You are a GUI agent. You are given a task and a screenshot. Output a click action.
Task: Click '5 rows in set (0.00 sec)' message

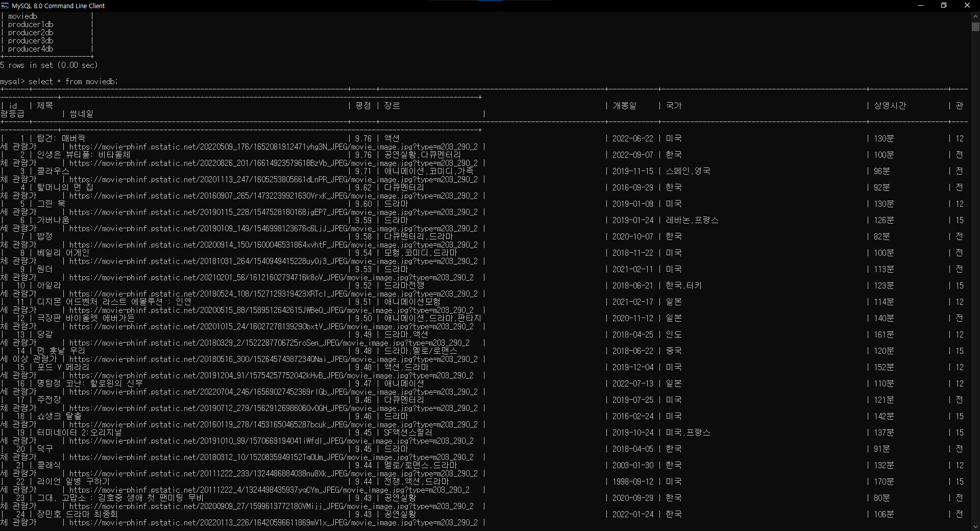point(49,65)
